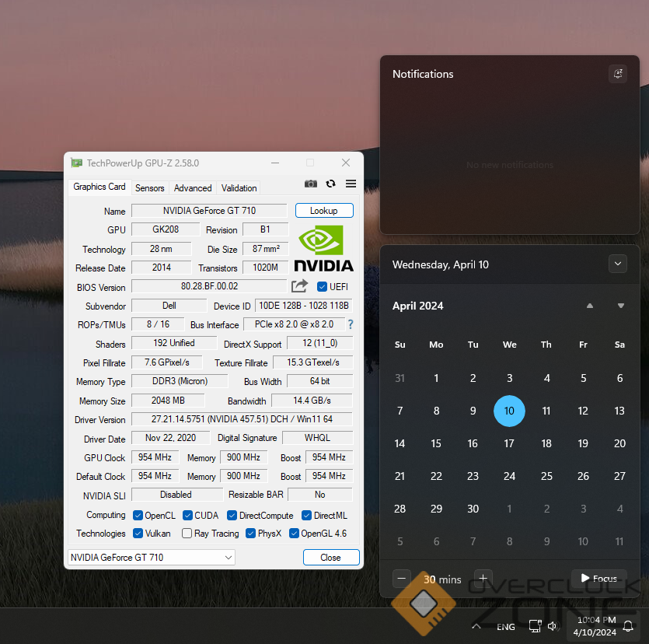
Task: Switch to the Sensors tab
Action: (x=149, y=188)
